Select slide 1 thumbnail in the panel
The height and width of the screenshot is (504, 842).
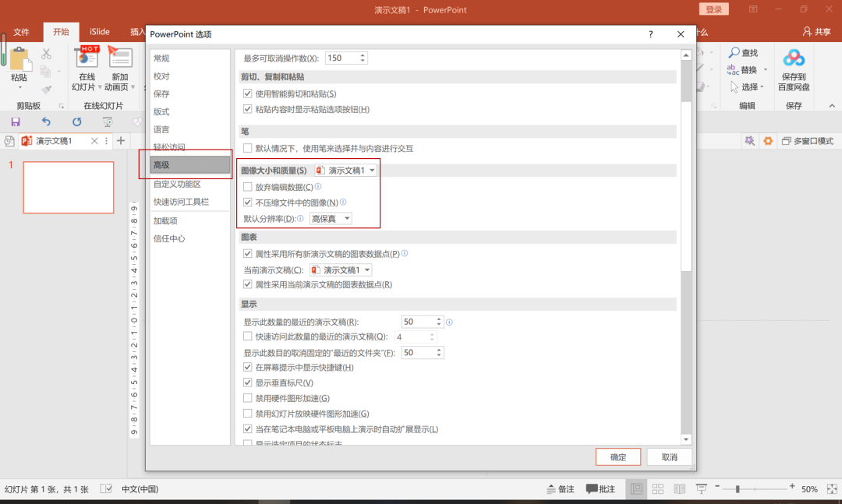[x=68, y=187]
